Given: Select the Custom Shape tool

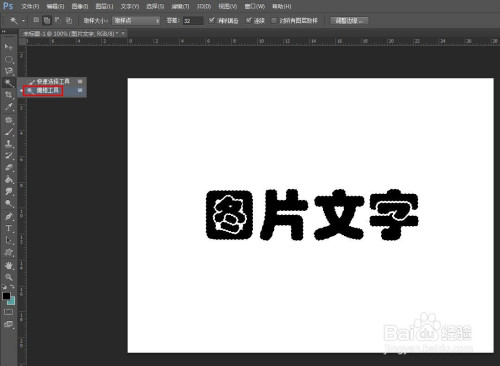Looking at the screenshot, I should (9, 252).
